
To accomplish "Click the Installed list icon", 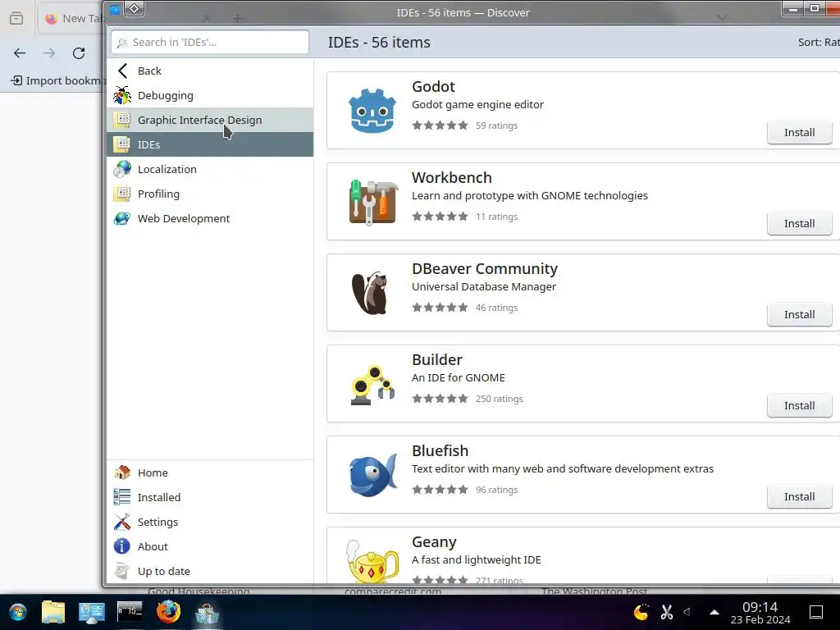I will (122, 497).
